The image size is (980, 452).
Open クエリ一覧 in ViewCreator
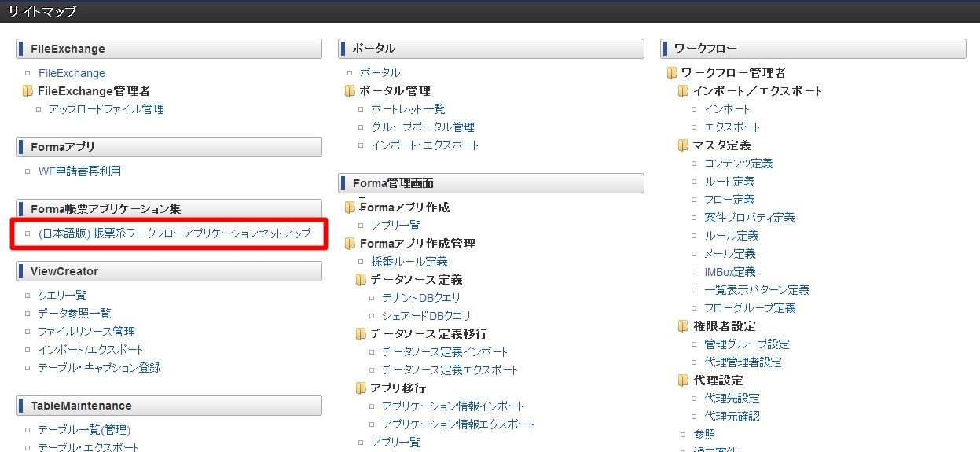coord(62,296)
